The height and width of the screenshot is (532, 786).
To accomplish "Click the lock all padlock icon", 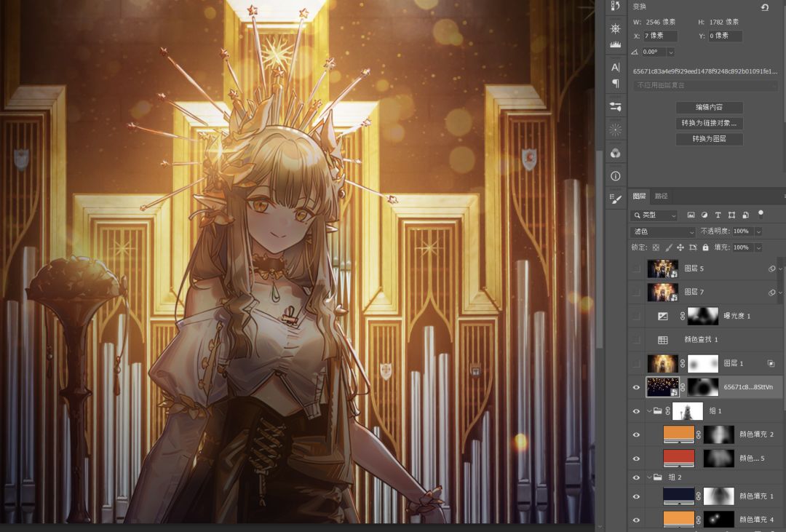I will pos(705,247).
